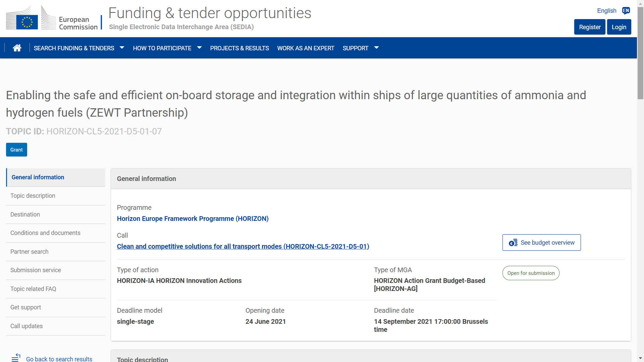Click scrollbar up arrow

640,3
